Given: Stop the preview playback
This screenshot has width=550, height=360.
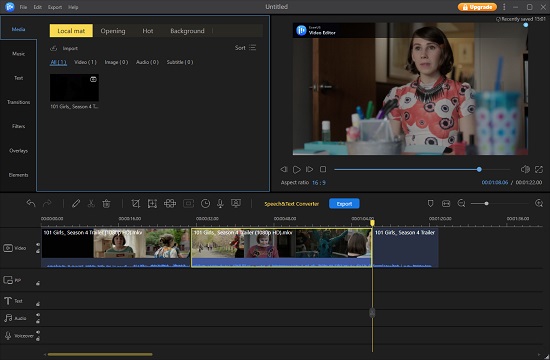Looking at the screenshot, I should pos(323,169).
